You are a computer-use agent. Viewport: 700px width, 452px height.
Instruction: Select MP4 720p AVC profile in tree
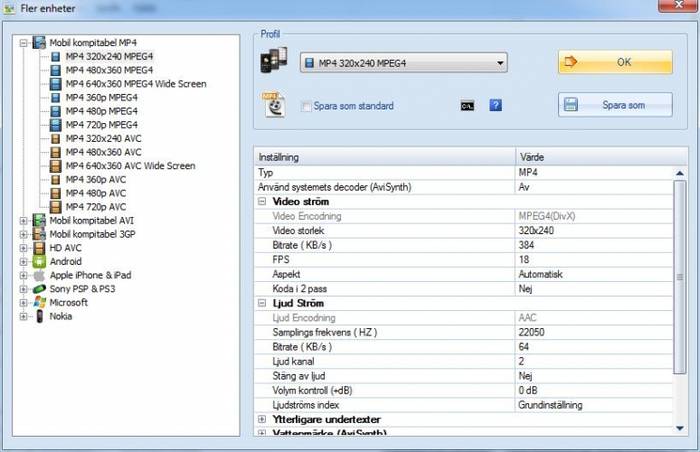pyautogui.click(x=96, y=207)
